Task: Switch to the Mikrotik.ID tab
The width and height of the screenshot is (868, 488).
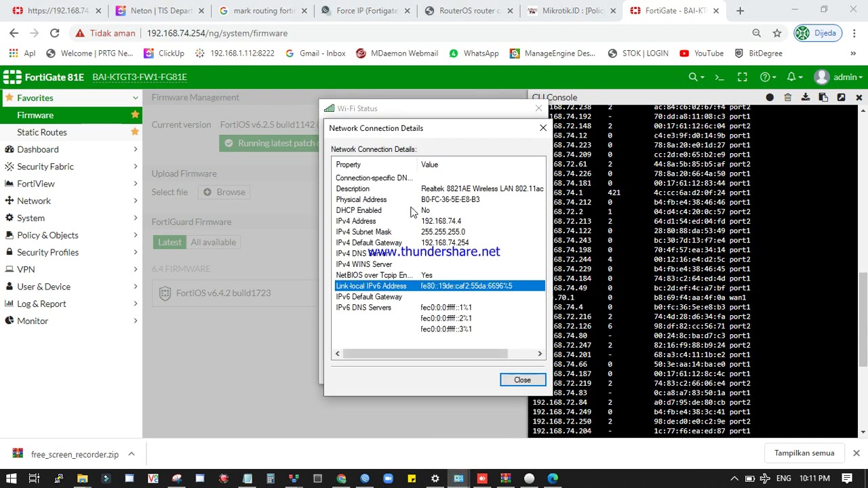Action: (x=572, y=11)
